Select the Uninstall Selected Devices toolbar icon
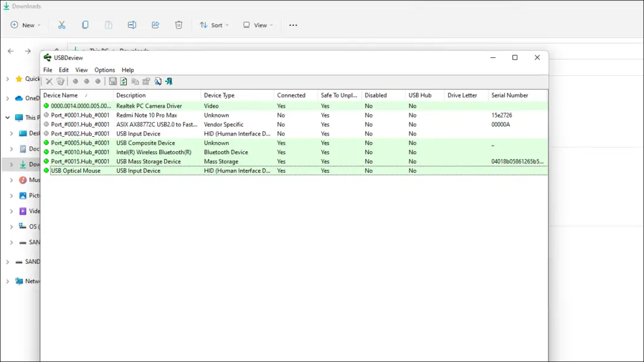644x362 pixels. [60, 81]
